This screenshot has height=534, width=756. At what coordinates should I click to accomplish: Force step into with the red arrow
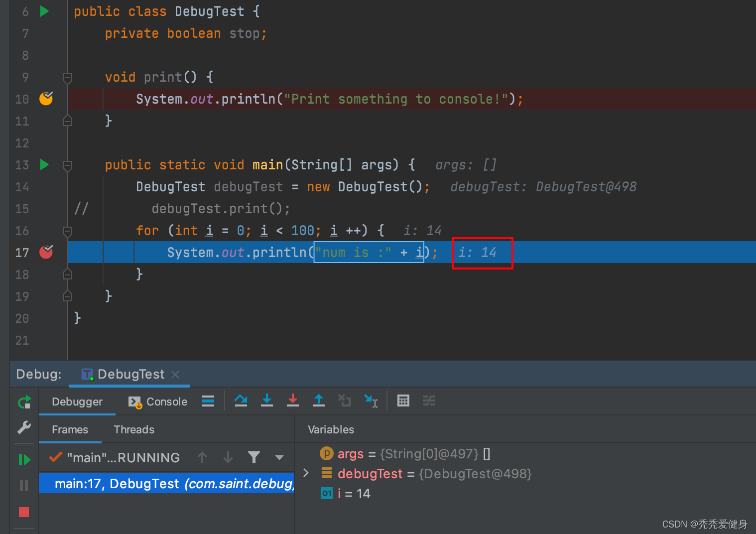293,400
